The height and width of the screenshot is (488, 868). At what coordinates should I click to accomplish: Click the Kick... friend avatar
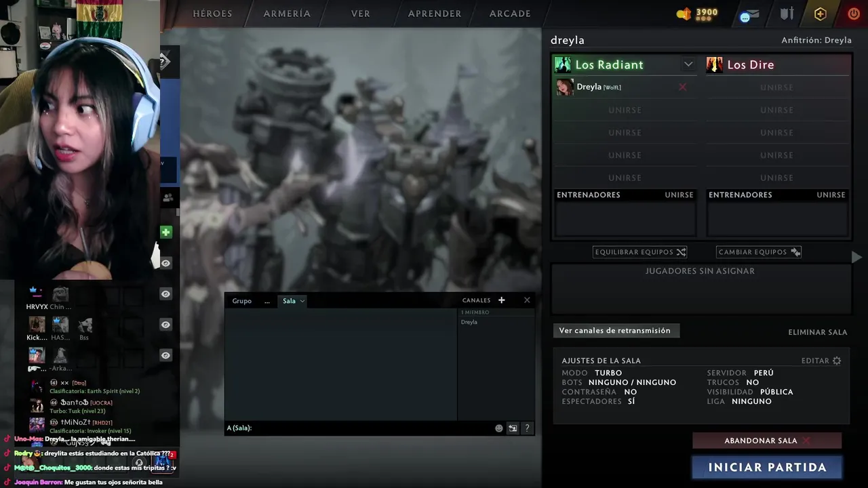pos(37,325)
